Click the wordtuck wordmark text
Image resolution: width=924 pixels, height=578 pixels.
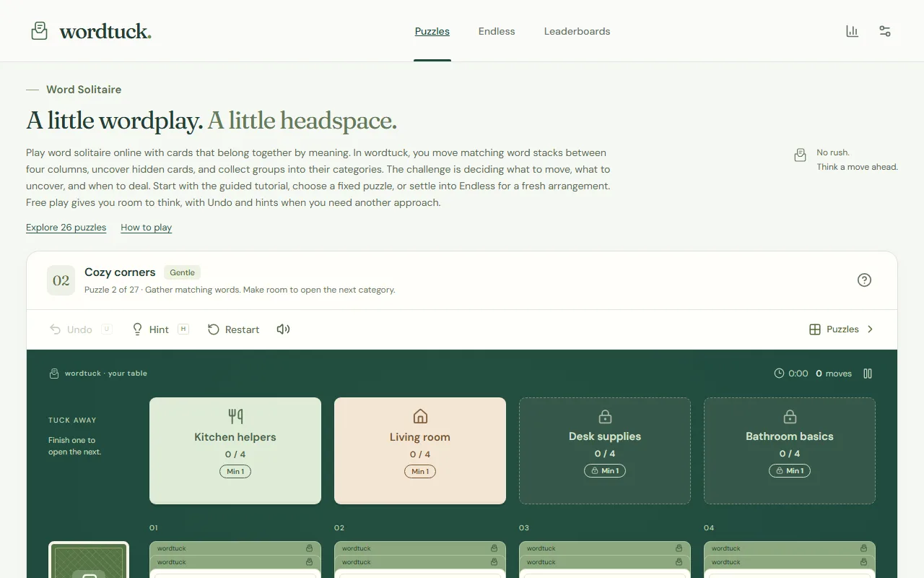pyautogui.click(x=105, y=32)
